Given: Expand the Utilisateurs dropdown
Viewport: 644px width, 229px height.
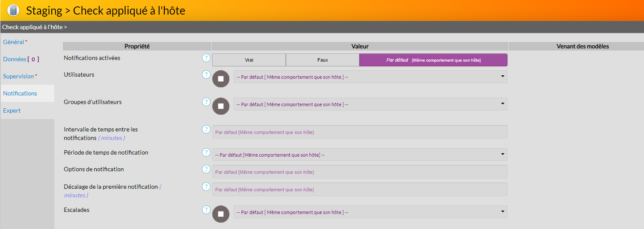Looking at the screenshot, I should pos(370,77).
